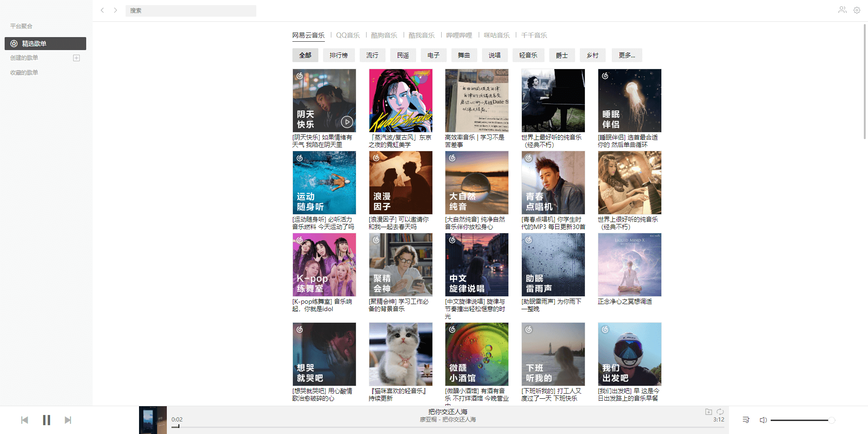Open the settings gear icon
Screen dimensions: 868x434
tap(857, 10)
